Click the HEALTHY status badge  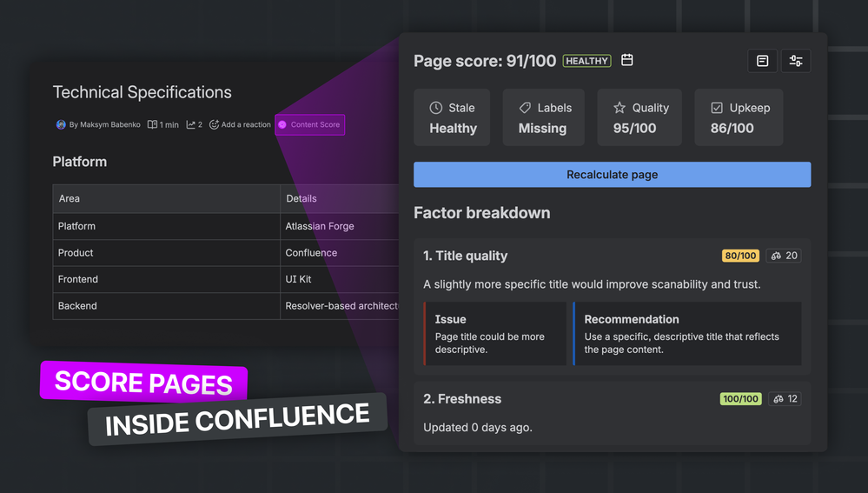[586, 61]
